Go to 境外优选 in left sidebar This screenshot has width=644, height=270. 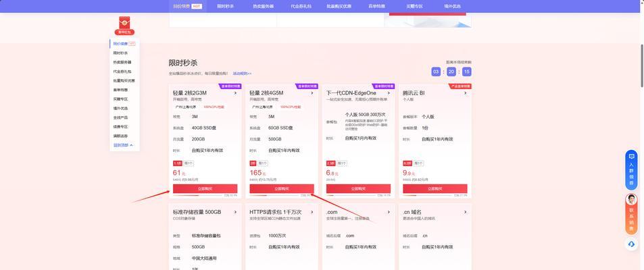point(120,108)
